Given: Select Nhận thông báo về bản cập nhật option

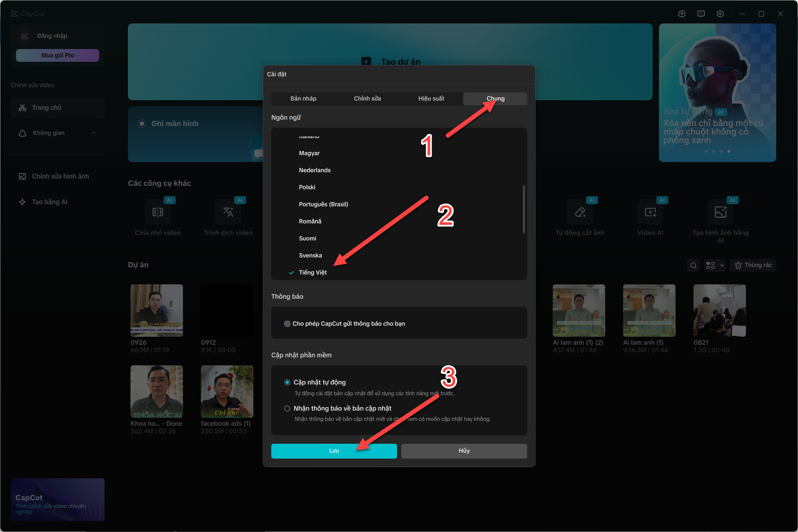Looking at the screenshot, I should (287, 408).
